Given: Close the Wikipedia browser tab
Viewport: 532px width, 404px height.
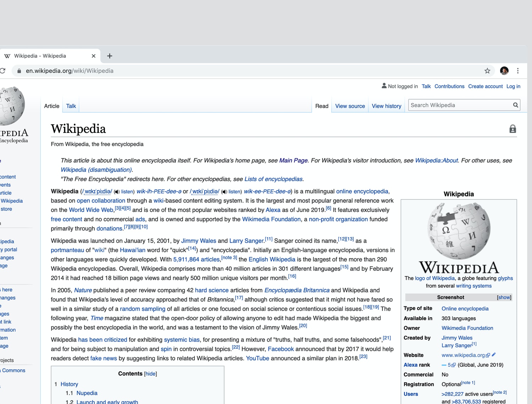Looking at the screenshot, I should [94, 56].
